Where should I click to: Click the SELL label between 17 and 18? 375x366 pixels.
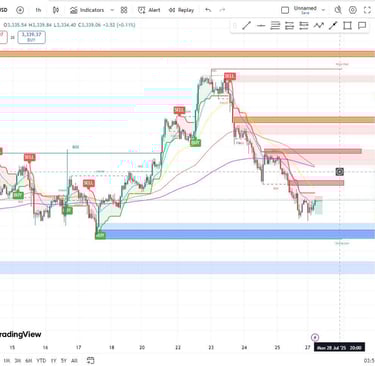[x=89, y=183]
